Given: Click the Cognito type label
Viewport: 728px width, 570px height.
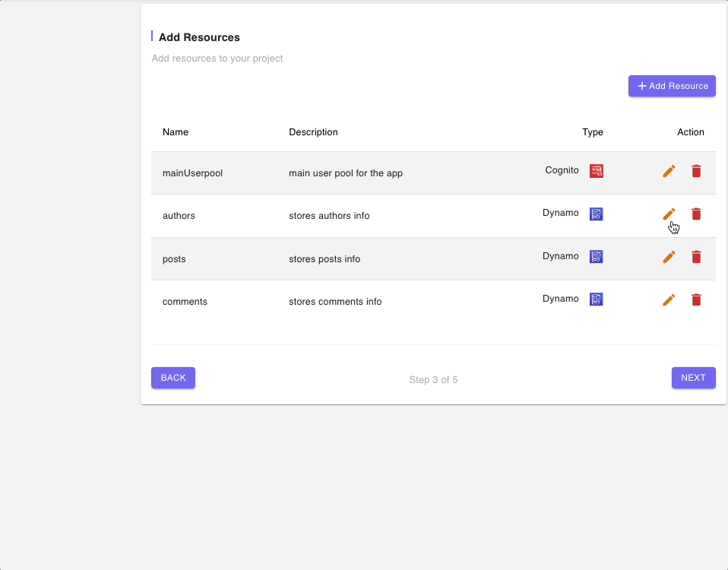Looking at the screenshot, I should click(x=562, y=170).
